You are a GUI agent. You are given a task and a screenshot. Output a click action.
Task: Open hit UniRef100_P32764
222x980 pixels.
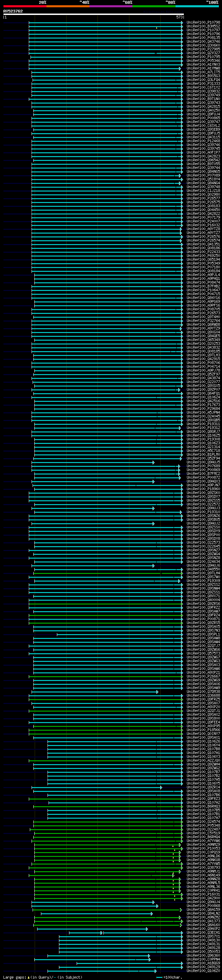click(203, 321)
